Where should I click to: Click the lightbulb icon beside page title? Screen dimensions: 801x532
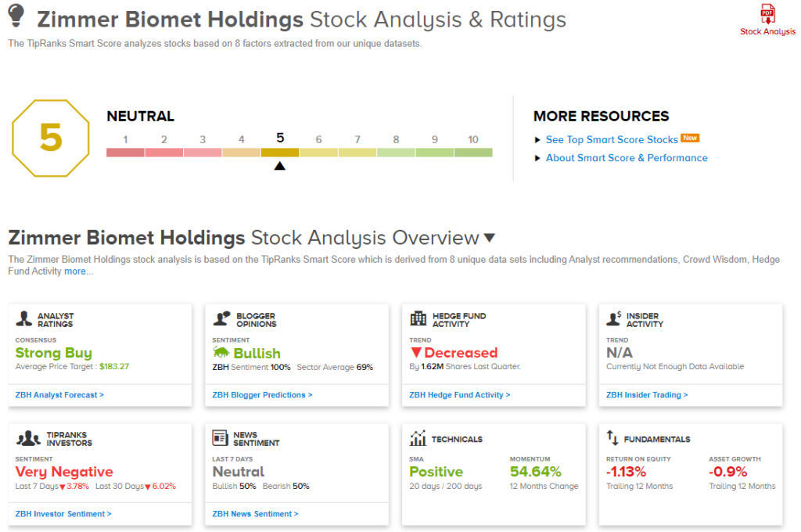[17, 17]
